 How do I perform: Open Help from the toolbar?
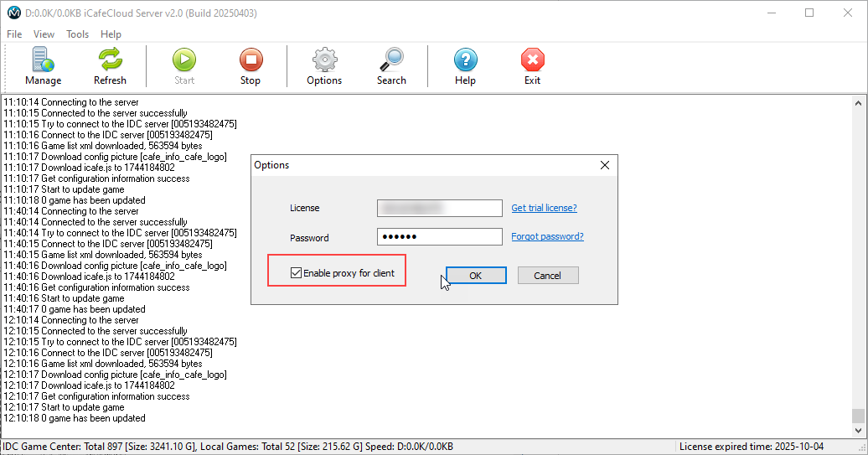[x=466, y=60]
